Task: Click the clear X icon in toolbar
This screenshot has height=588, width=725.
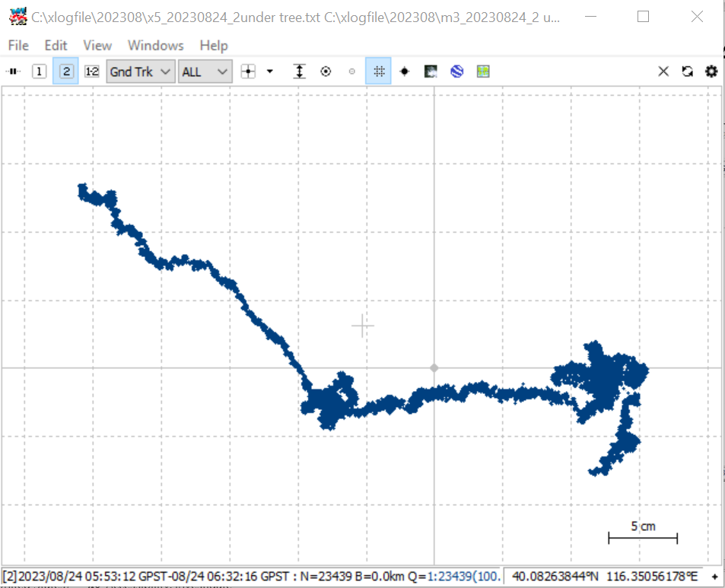Action: point(663,72)
